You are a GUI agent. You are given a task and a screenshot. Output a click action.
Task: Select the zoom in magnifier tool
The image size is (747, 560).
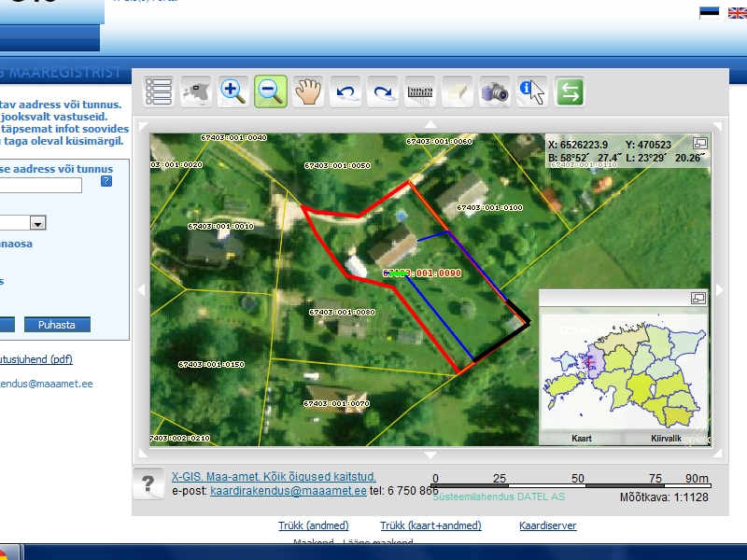coord(233,91)
